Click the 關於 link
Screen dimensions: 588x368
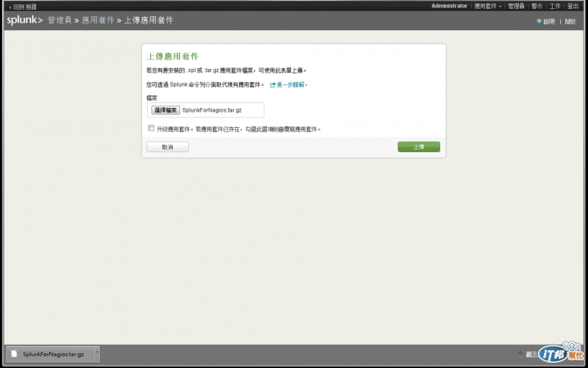pos(570,22)
